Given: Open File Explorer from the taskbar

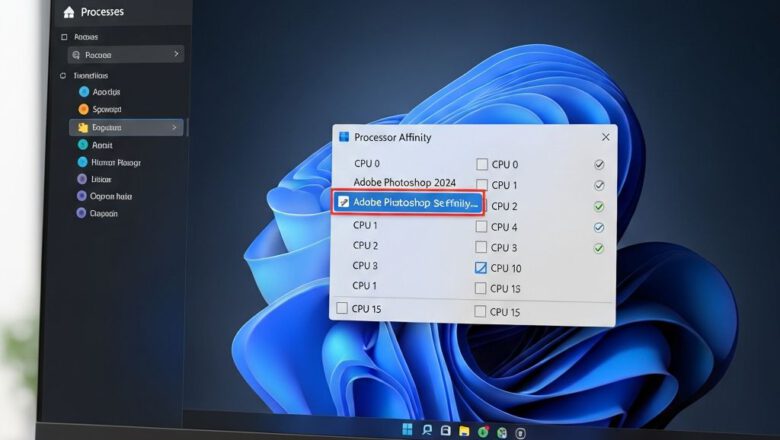Looking at the screenshot, I should [x=464, y=431].
